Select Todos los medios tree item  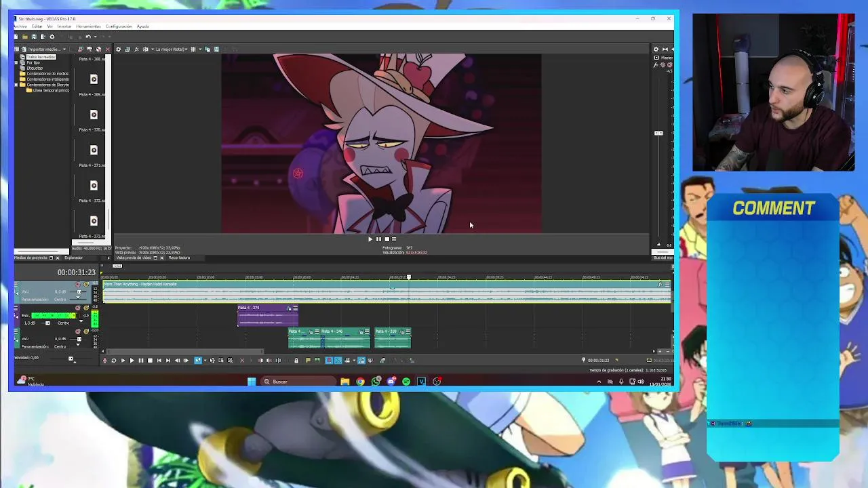pyautogui.click(x=41, y=57)
